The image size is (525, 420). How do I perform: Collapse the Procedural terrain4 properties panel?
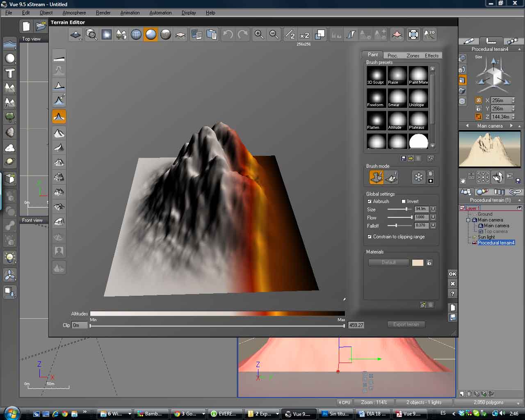tap(520, 49)
